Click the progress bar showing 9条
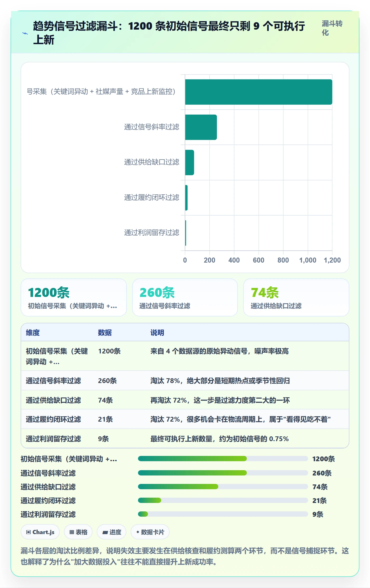The width and height of the screenshot is (370, 588). coord(223,514)
